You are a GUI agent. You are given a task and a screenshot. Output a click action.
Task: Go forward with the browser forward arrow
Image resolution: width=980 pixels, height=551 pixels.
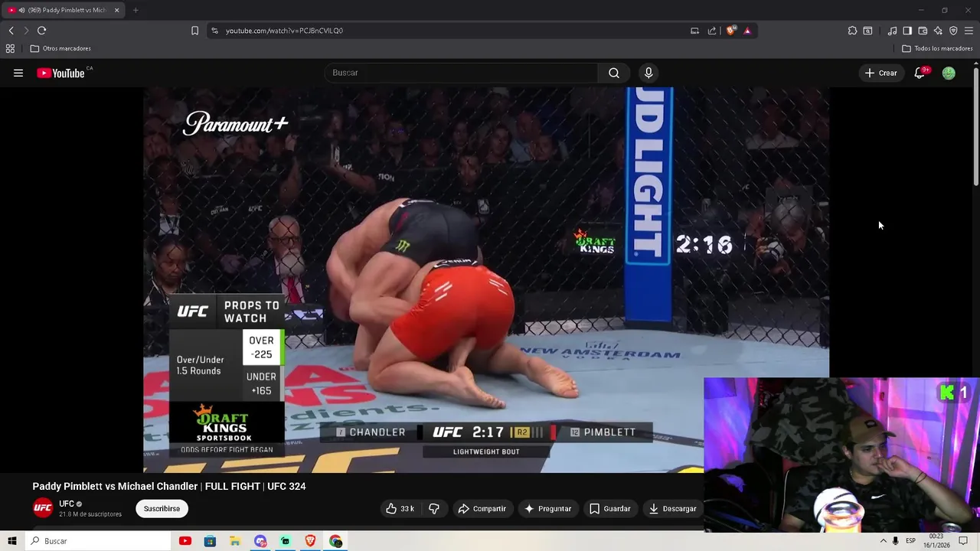(x=26, y=31)
